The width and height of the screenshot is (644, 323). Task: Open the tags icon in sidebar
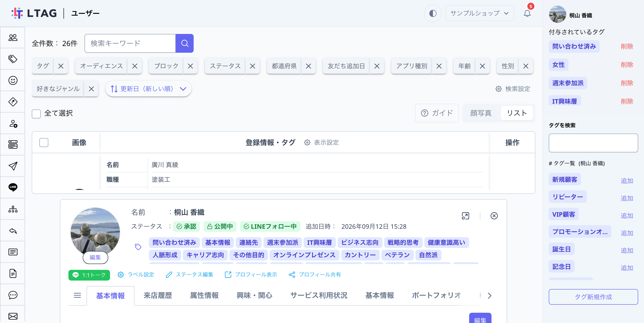13,59
